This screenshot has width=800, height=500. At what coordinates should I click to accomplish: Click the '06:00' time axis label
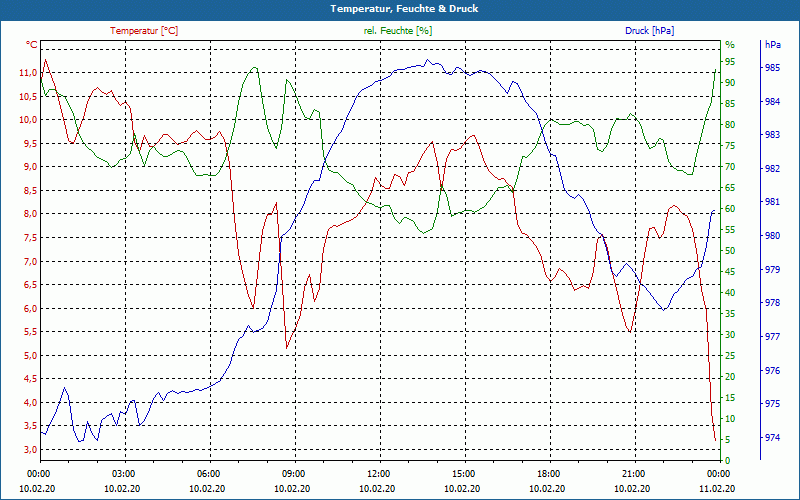tap(207, 473)
